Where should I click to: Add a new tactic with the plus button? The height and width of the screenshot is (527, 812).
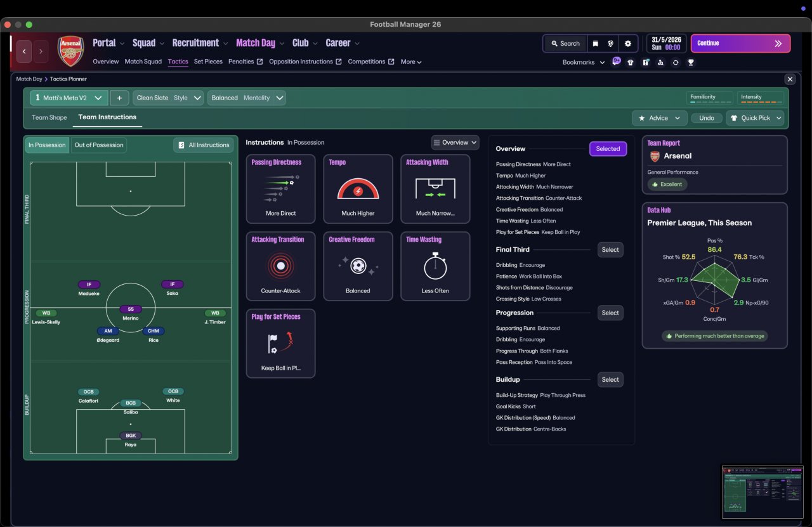click(119, 98)
